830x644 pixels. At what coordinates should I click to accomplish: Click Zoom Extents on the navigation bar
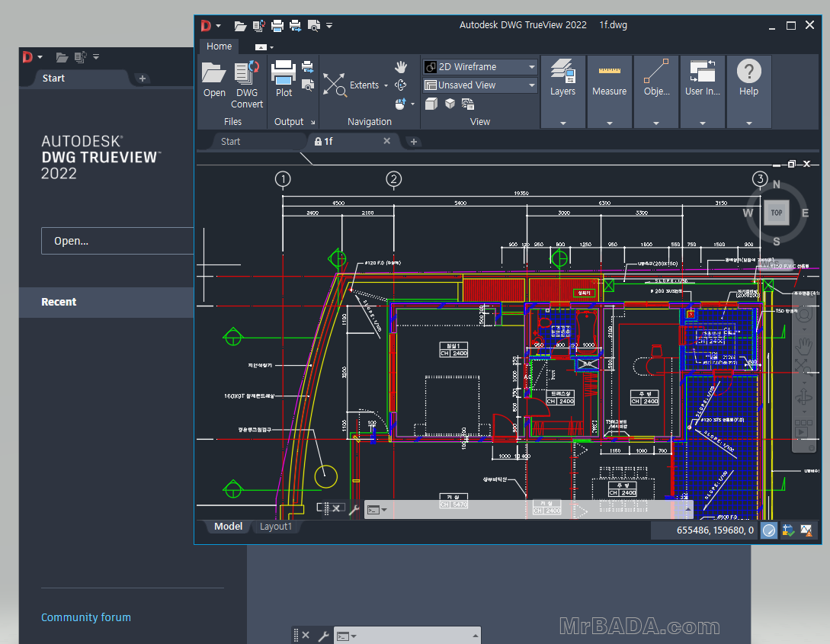[x=803, y=367]
